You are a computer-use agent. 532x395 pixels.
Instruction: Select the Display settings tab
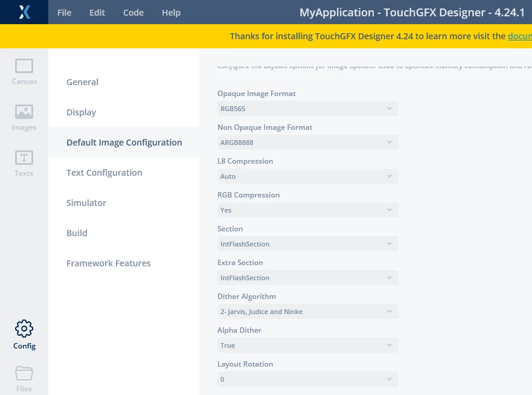pos(124,112)
